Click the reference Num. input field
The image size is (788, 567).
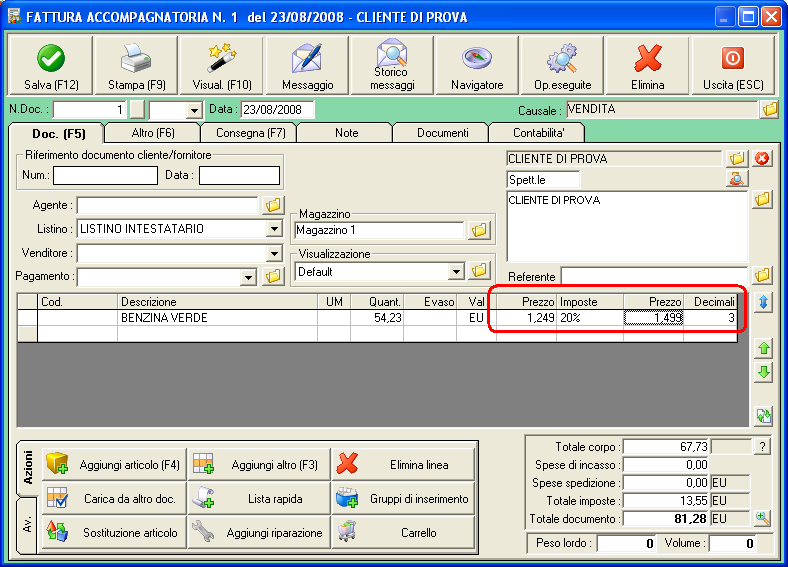pos(106,175)
